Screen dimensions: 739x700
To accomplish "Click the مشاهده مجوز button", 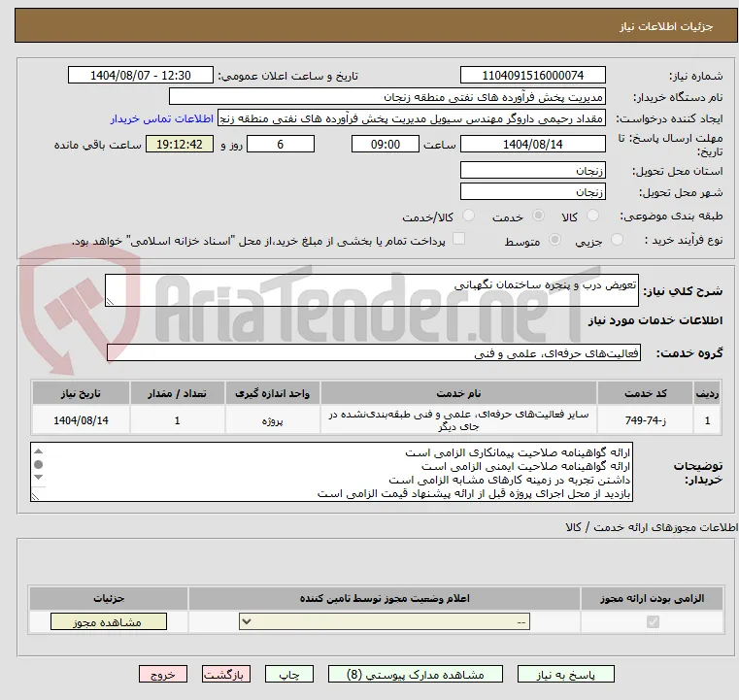I will [109, 621].
